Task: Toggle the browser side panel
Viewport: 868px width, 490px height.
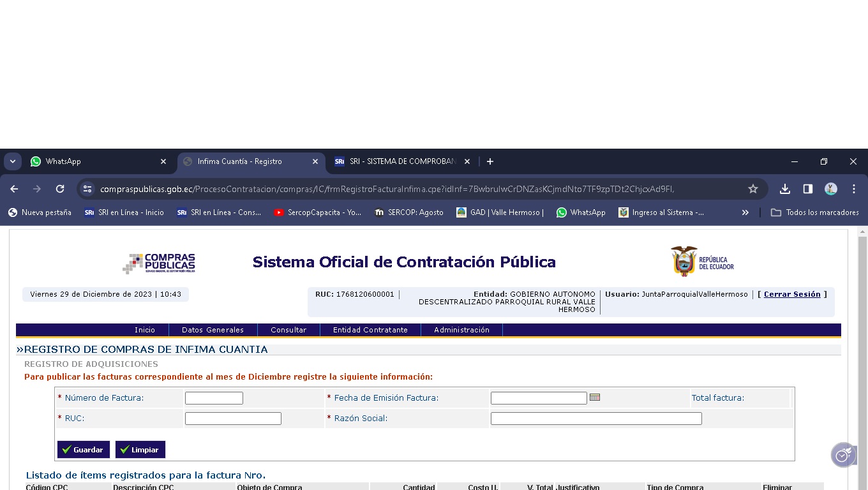Action: (x=808, y=189)
